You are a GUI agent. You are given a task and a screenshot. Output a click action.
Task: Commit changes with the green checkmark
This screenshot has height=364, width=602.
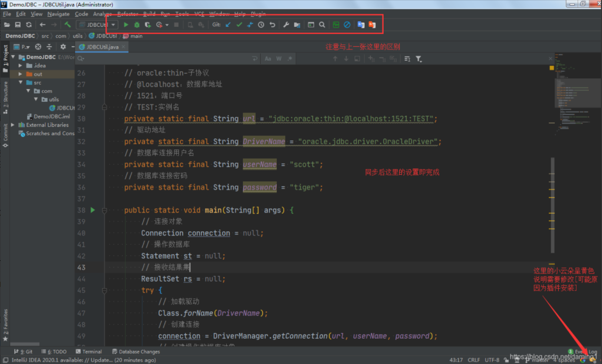(x=239, y=25)
